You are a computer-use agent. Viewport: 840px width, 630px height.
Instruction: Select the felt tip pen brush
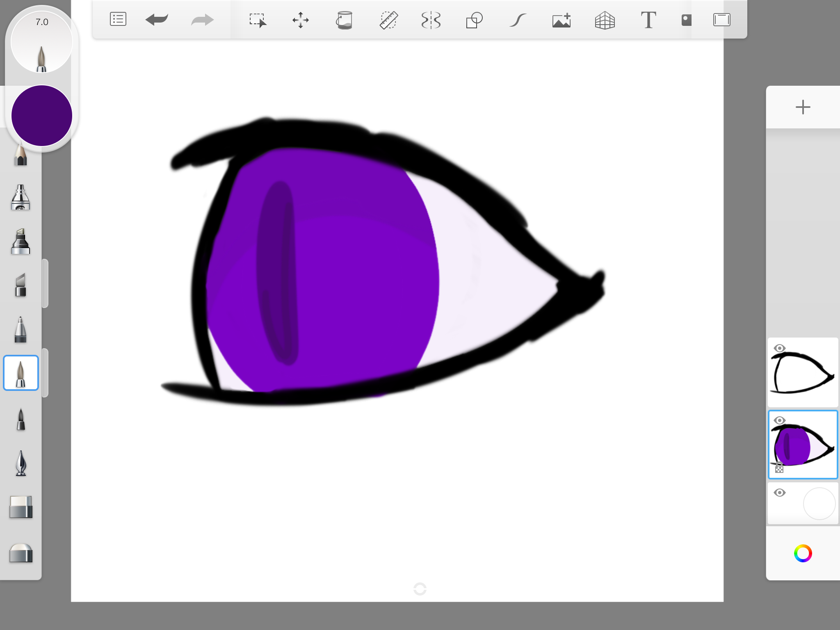pyautogui.click(x=21, y=419)
